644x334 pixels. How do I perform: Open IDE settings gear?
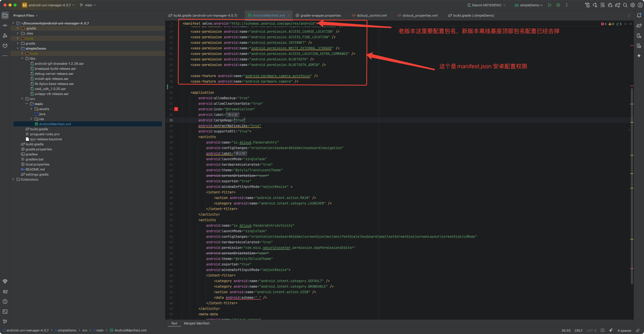click(x=633, y=5)
